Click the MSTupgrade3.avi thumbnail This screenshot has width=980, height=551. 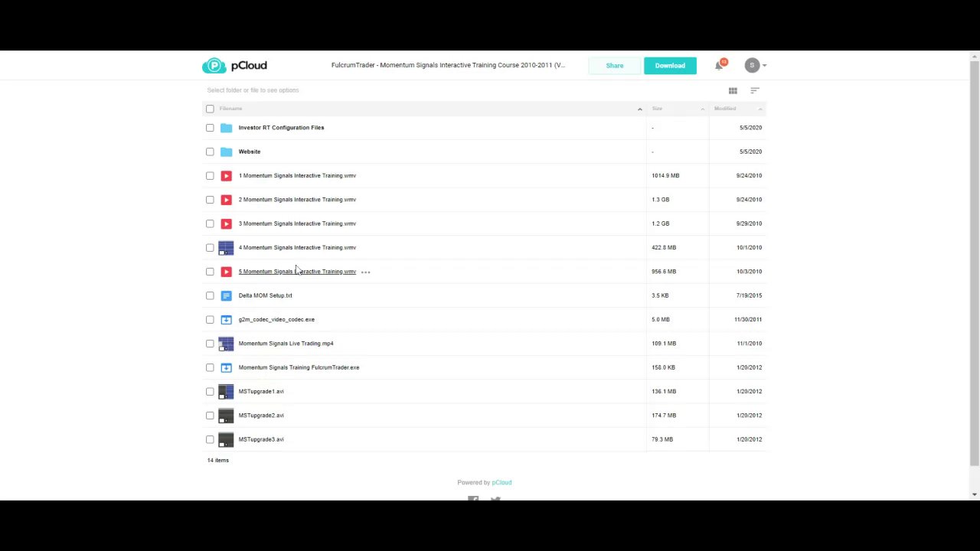[226, 439]
